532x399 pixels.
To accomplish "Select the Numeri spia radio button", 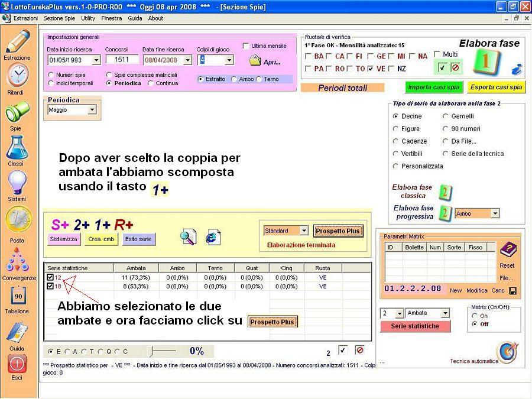I will (51, 74).
